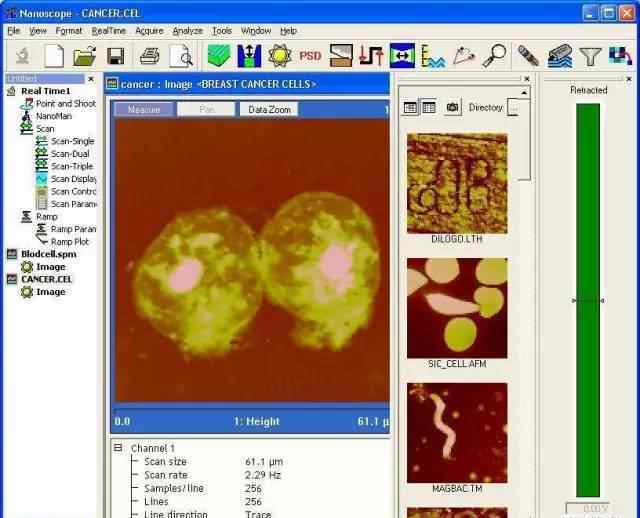640x518 pixels.
Task: Select Real Time1 in workspace tree
Action: click(46, 91)
